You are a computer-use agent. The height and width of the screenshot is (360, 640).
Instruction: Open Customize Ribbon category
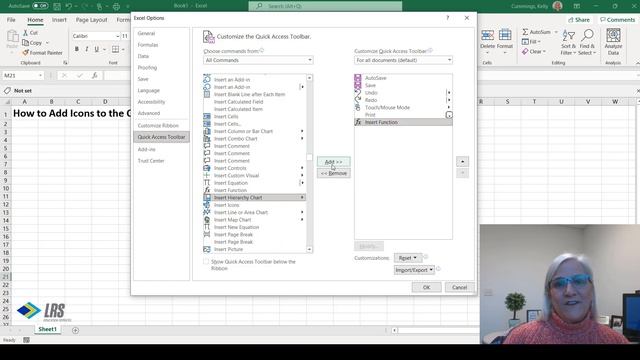coord(158,125)
